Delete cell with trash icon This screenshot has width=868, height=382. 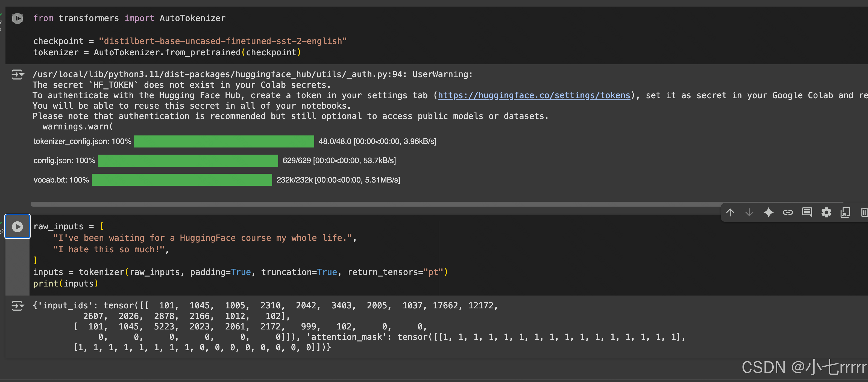864,212
